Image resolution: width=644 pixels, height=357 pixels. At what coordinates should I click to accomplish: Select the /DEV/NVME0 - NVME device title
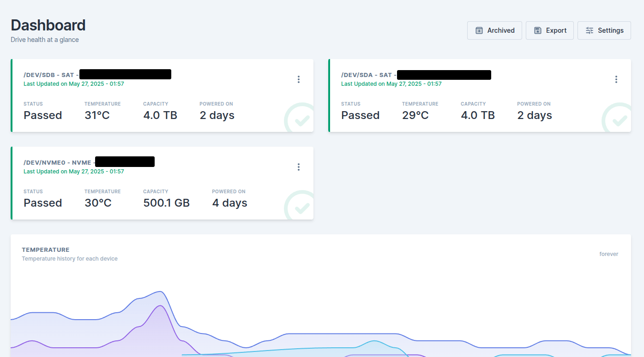(x=58, y=162)
